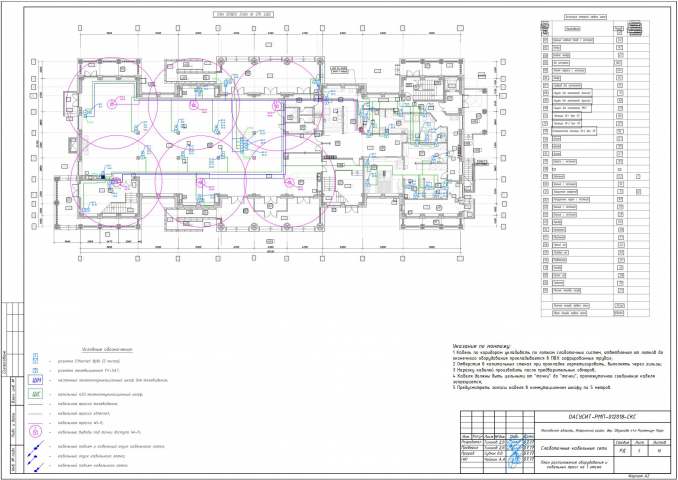The width and height of the screenshot is (678, 480).
Task: Click the legend text "кабельная трасса Wi-Fi"
Action: [x=81, y=422]
